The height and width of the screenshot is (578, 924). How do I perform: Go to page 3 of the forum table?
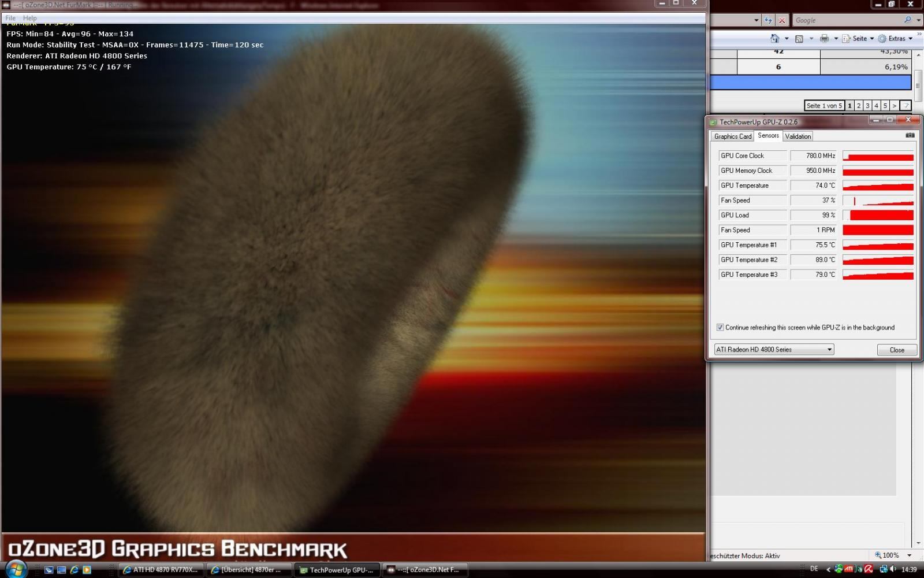click(x=867, y=106)
